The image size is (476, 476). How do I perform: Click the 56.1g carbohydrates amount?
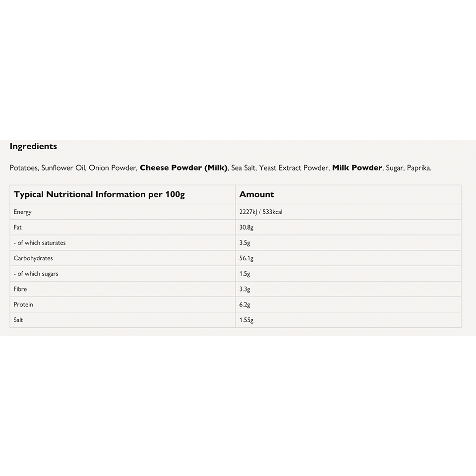tap(246, 258)
